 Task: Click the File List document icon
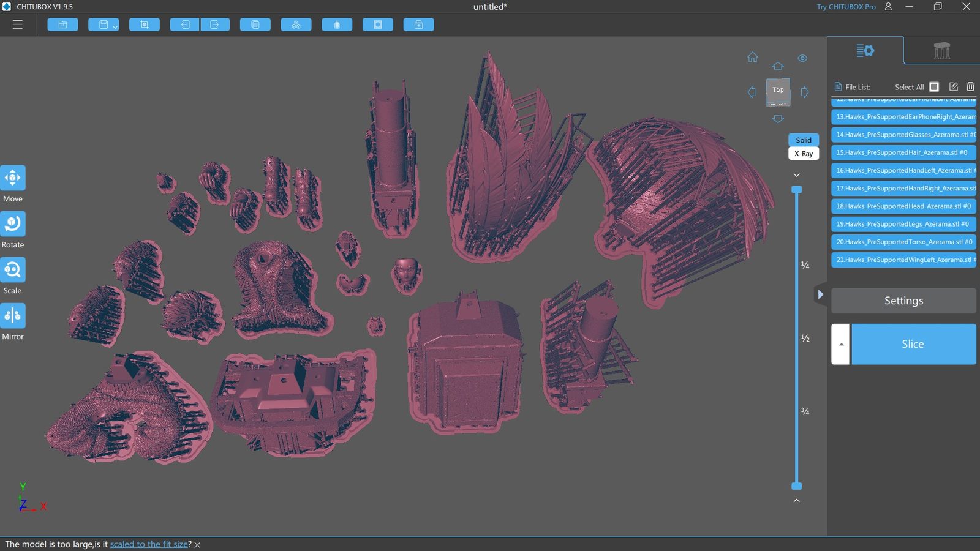tap(838, 87)
